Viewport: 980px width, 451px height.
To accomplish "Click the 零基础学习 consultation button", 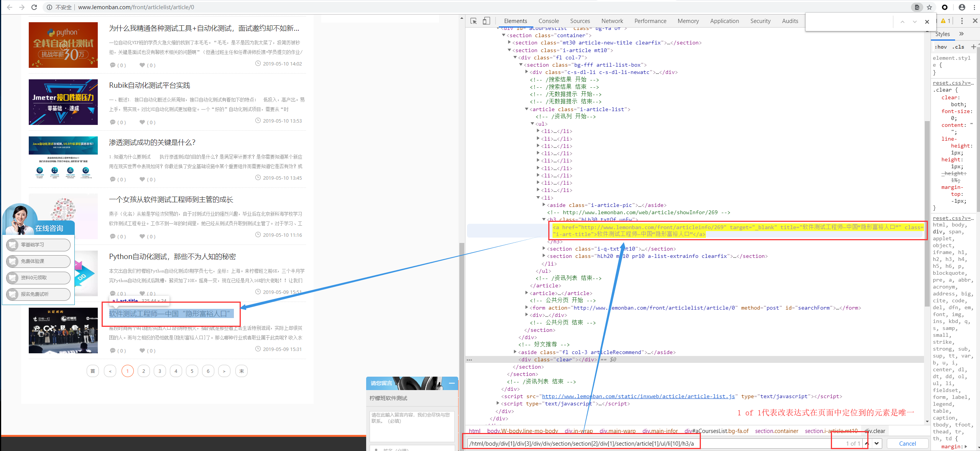I will 38,244.
